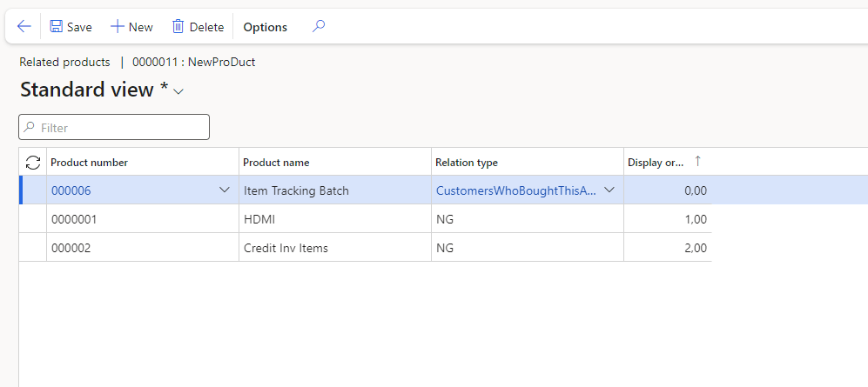
Task: Open Product number dropdown for 000006
Action: pos(225,190)
